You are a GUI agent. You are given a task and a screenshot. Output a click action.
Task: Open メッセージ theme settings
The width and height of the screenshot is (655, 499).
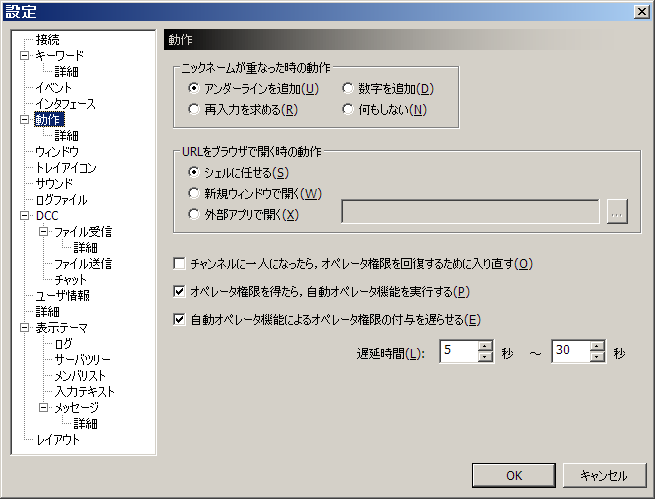click(x=76, y=408)
